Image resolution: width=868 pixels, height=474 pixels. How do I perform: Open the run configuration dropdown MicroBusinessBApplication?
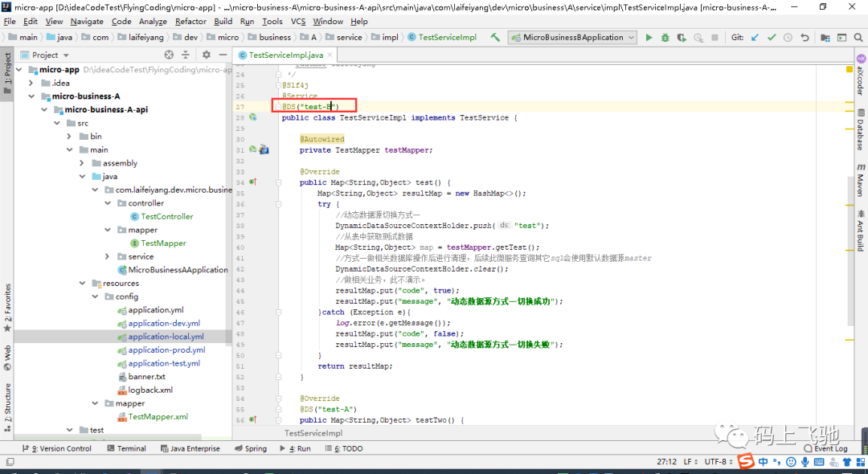(x=573, y=38)
